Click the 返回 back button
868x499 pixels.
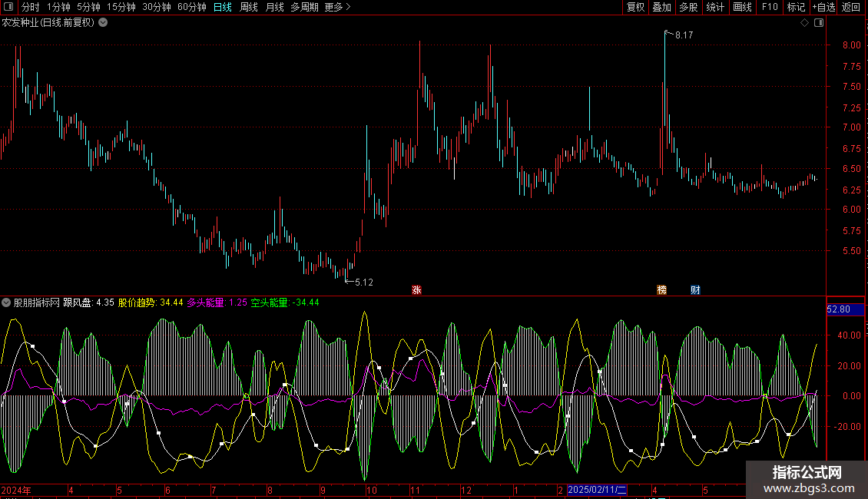pyautogui.click(x=851, y=7)
